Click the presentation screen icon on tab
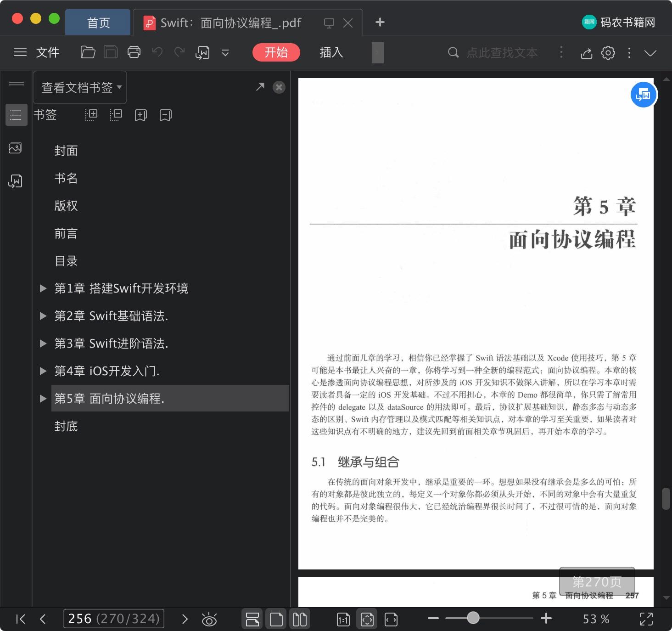Viewport: 672px width, 631px height. click(329, 23)
